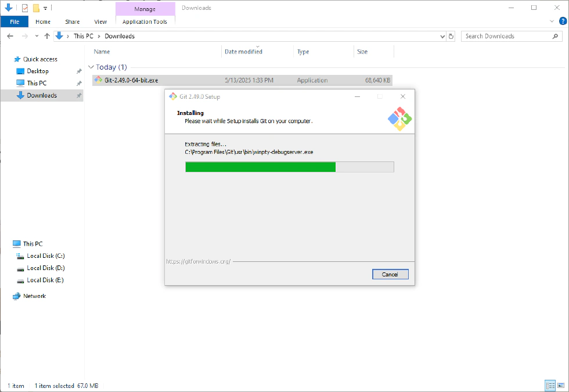Select the details view icon in status bar
The height and width of the screenshot is (392, 569).
(550, 386)
